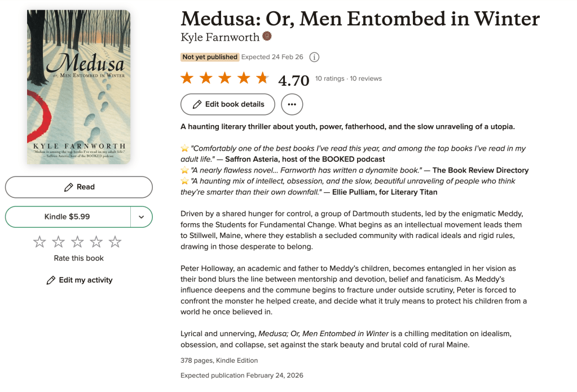577x392 pixels.
Task: Set a four-star rating for this book
Action: (96, 242)
